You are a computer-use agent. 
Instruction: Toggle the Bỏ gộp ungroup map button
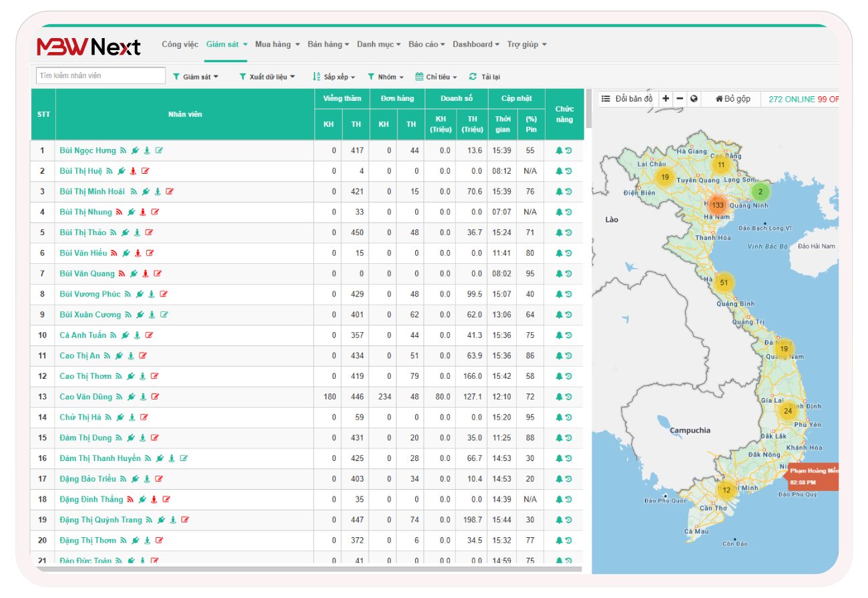tap(732, 99)
